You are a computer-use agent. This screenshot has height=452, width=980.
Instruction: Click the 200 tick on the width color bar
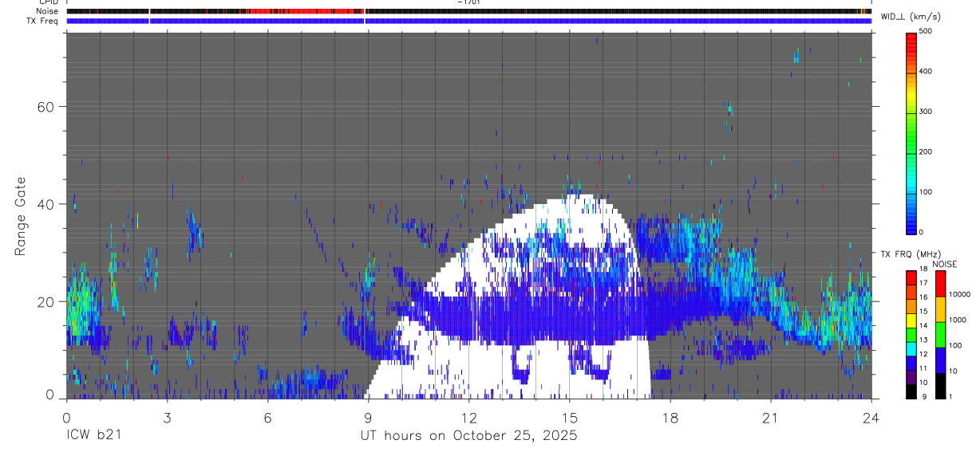point(927,151)
